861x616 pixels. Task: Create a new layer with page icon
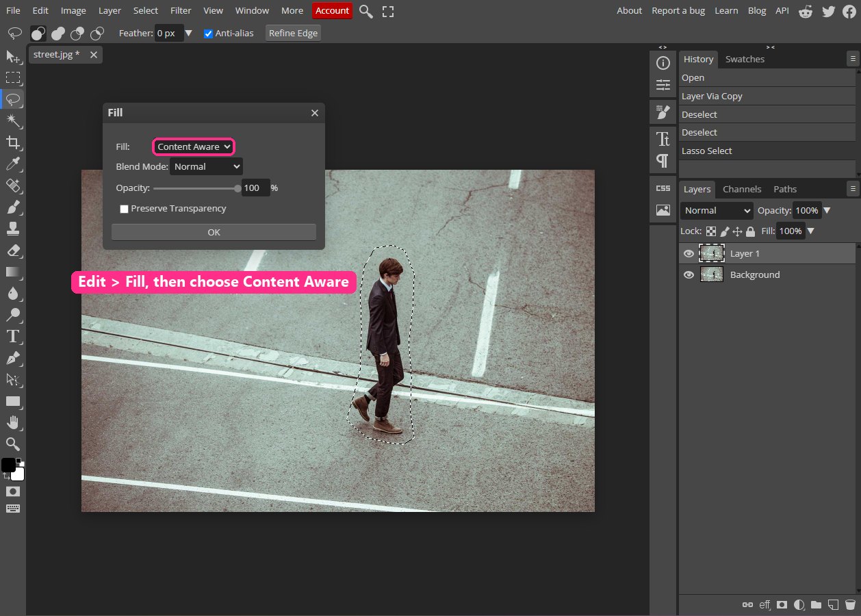pyautogui.click(x=833, y=605)
